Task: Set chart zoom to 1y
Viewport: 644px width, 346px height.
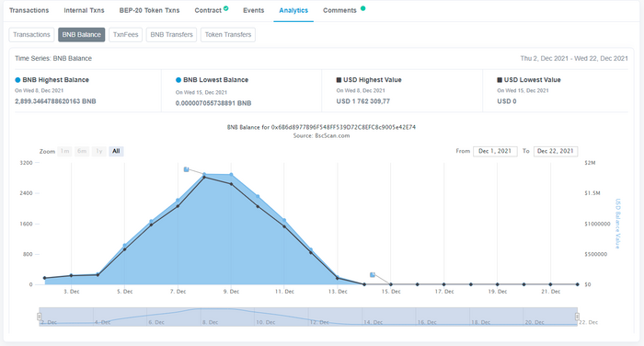Action: (99, 151)
